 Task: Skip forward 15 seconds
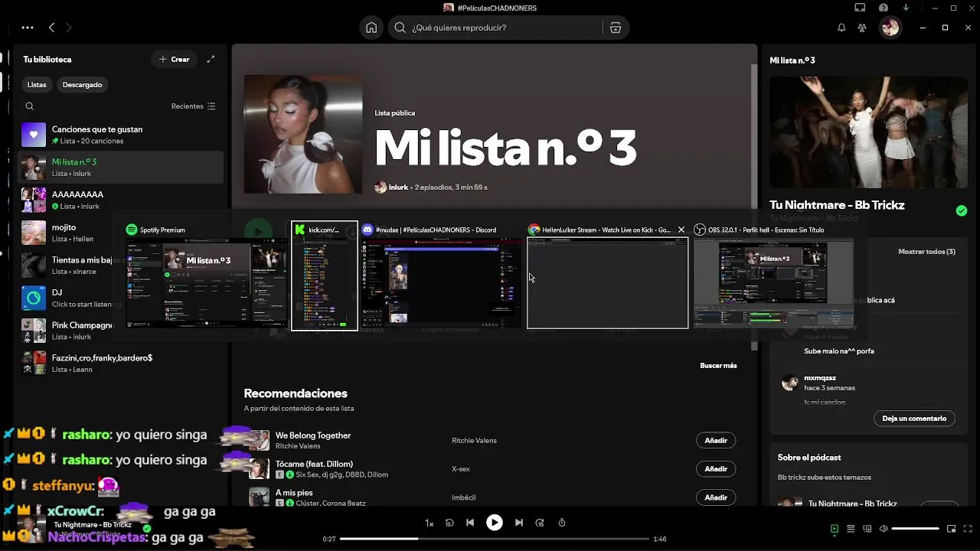[540, 523]
